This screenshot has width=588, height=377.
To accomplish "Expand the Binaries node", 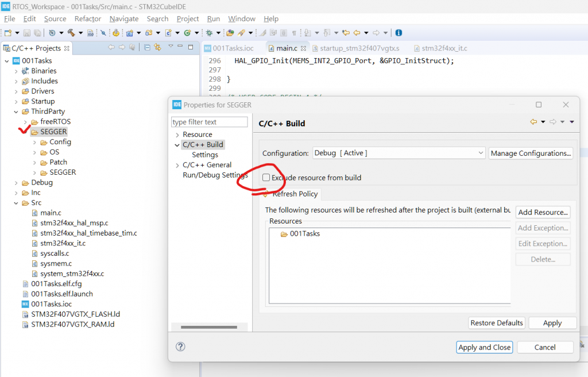I will [x=16, y=71].
